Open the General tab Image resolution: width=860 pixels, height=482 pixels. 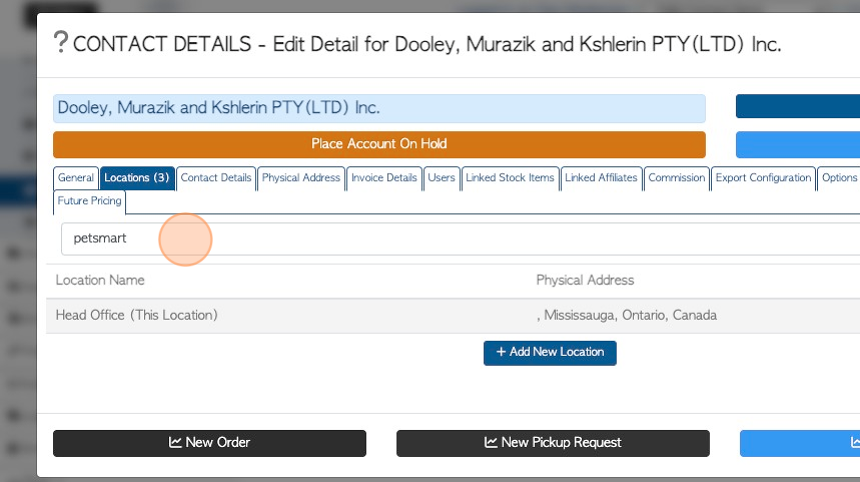[76, 178]
